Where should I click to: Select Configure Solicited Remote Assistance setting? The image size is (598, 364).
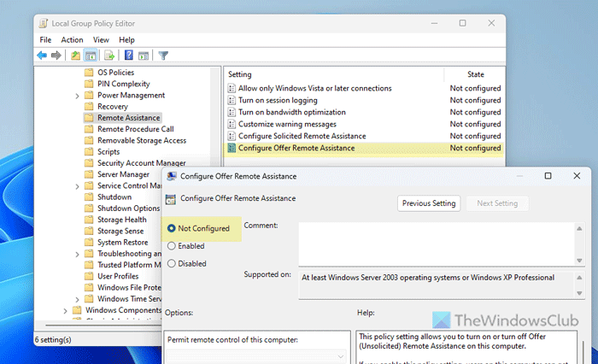(x=302, y=136)
